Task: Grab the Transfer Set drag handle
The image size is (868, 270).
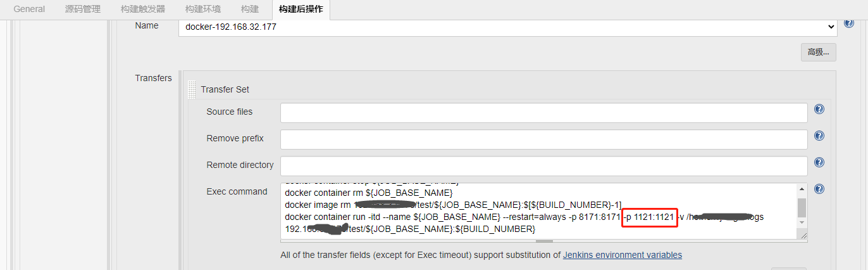Action: (x=192, y=89)
